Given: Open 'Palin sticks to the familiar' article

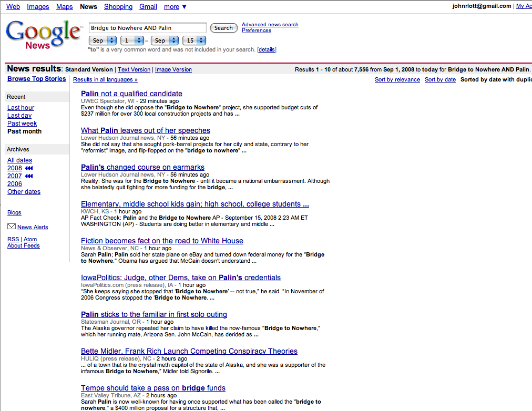Looking at the screenshot, I should click(154, 314).
